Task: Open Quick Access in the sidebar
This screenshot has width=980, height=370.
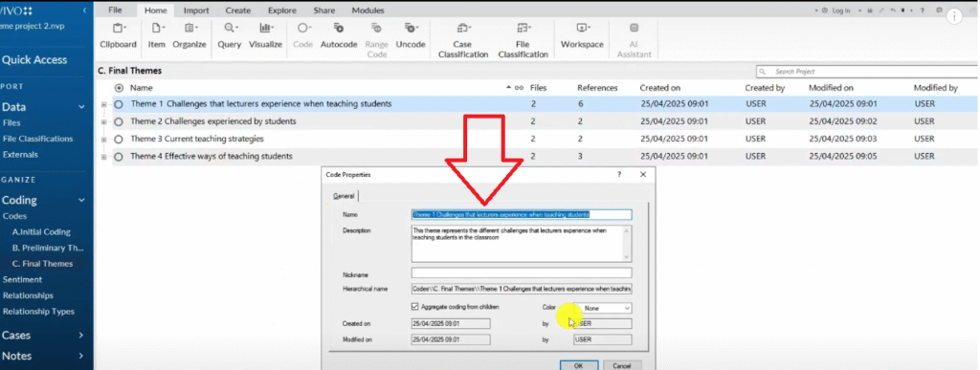Action: (x=34, y=60)
